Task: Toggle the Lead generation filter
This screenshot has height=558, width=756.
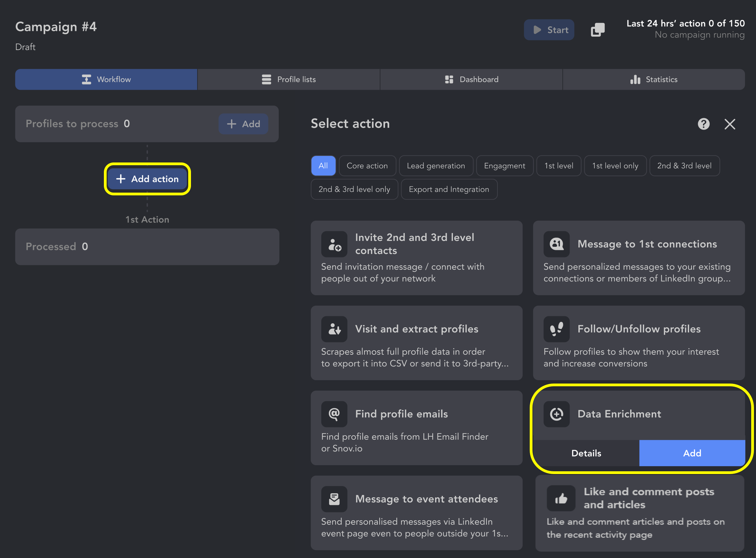Action: click(x=436, y=166)
